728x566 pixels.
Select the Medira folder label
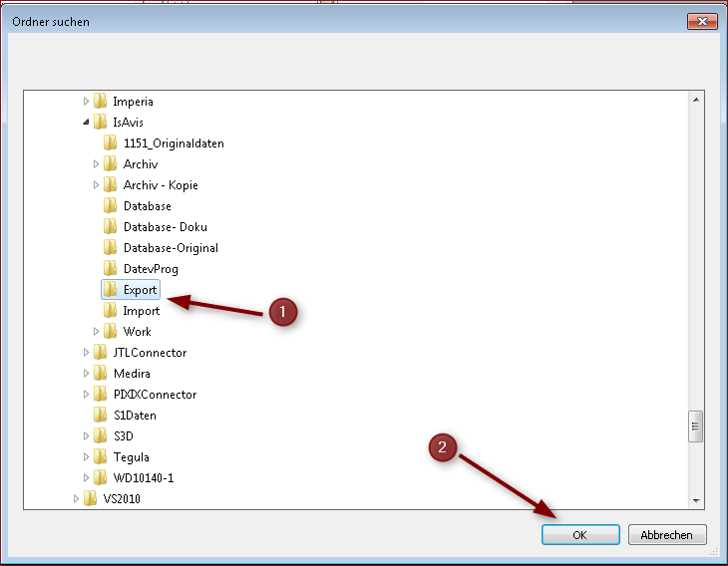132,374
